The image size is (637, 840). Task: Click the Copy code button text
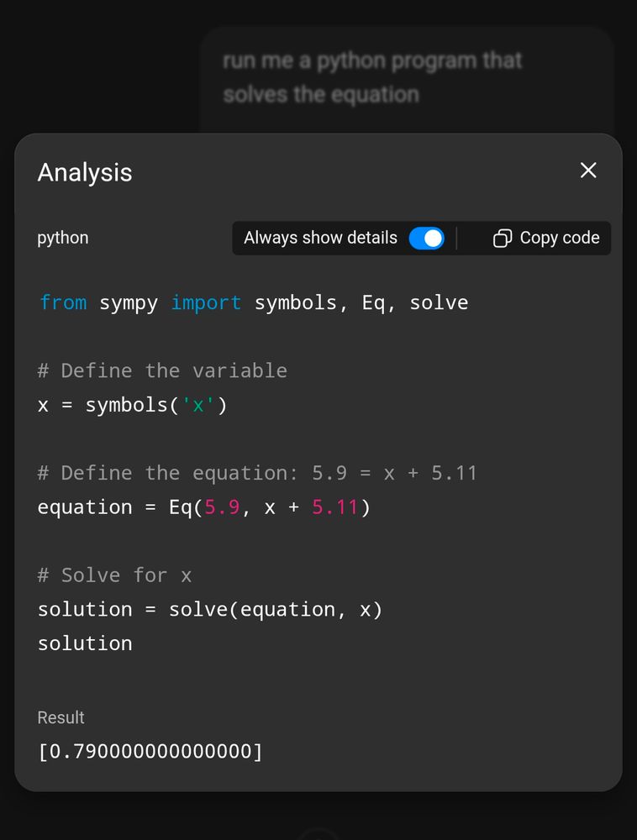(560, 238)
